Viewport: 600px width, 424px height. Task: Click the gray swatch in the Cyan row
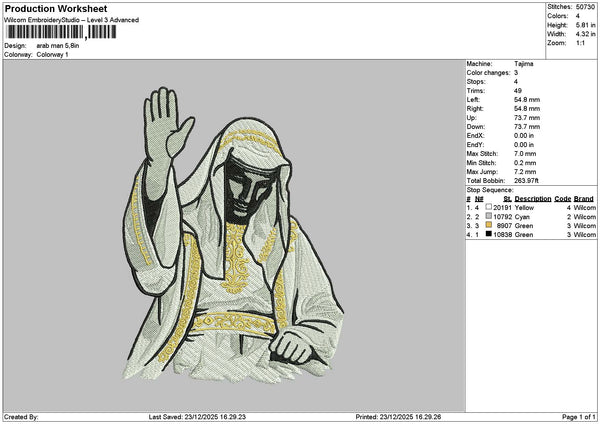coord(488,216)
